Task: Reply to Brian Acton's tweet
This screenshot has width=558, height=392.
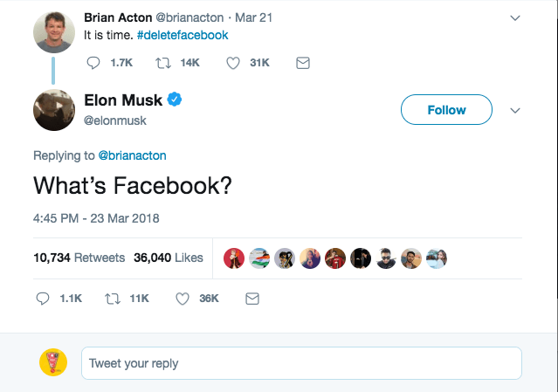Action: click(95, 63)
